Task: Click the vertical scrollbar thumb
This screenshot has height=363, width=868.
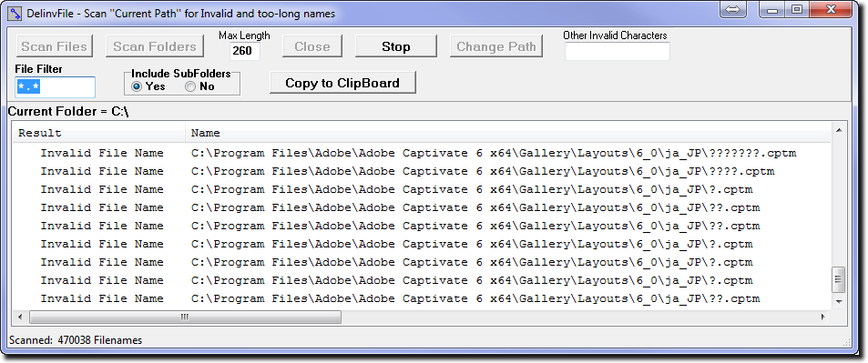Action: (x=839, y=279)
